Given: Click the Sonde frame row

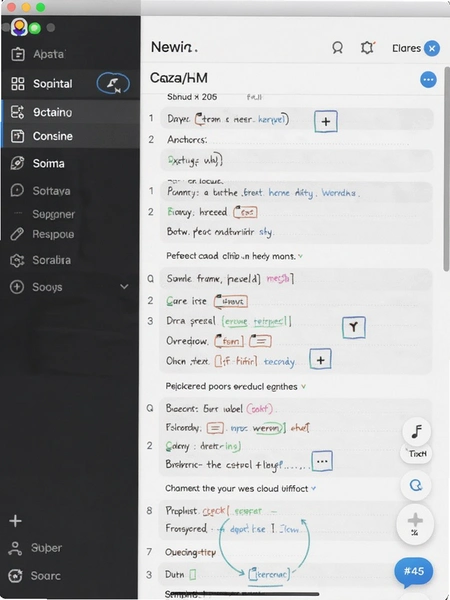Looking at the screenshot, I should tap(295, 279).
